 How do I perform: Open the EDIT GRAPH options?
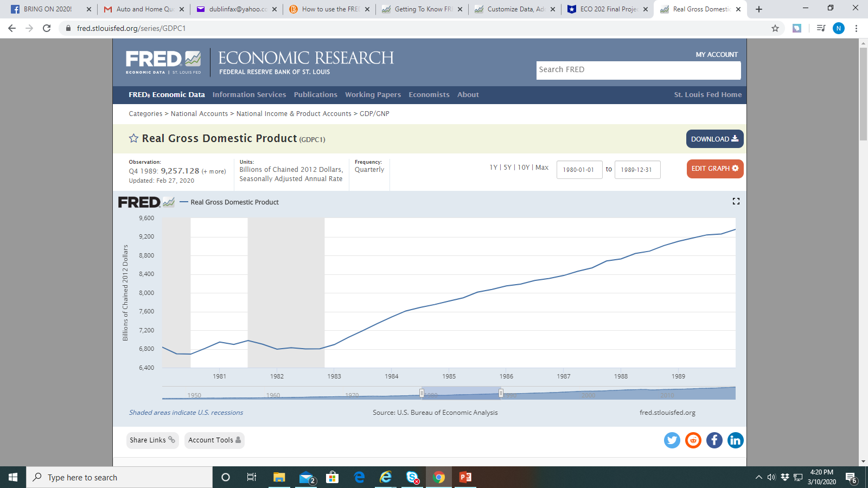pyautogui.click(x=714, y=169)
